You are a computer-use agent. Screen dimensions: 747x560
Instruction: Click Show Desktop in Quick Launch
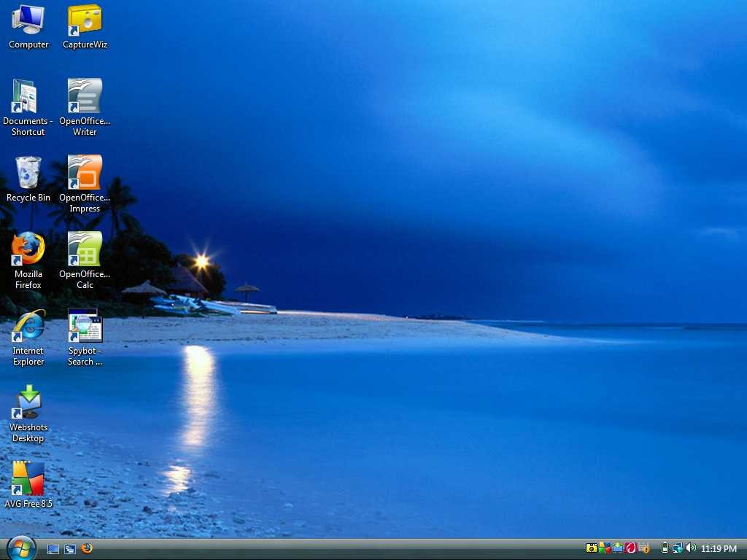[x=53, y=549]
